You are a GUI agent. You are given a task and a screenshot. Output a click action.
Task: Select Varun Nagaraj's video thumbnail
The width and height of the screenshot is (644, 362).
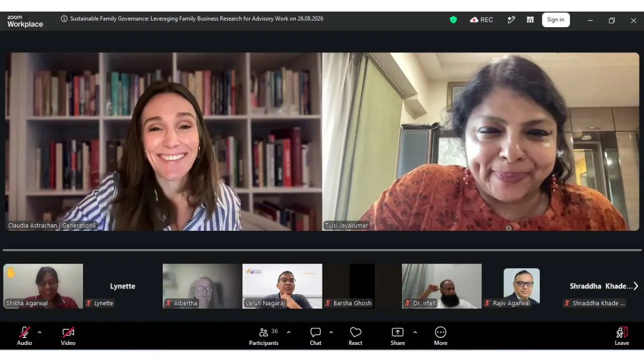click(282, 286)
